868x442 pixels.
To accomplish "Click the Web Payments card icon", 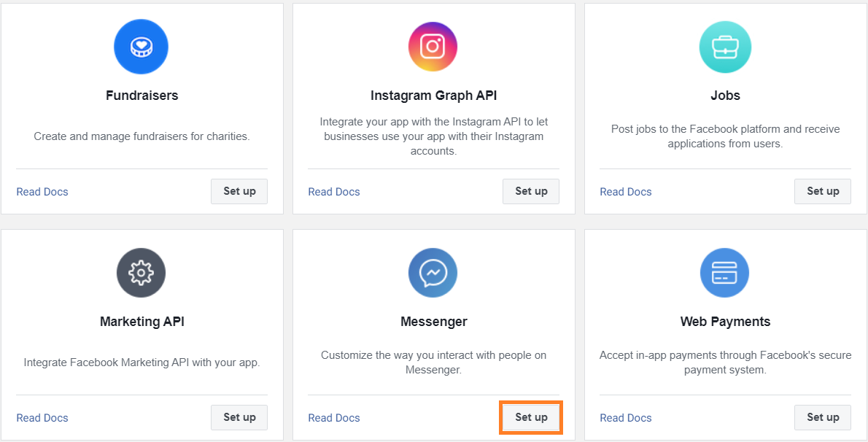I will click(725, 273).
